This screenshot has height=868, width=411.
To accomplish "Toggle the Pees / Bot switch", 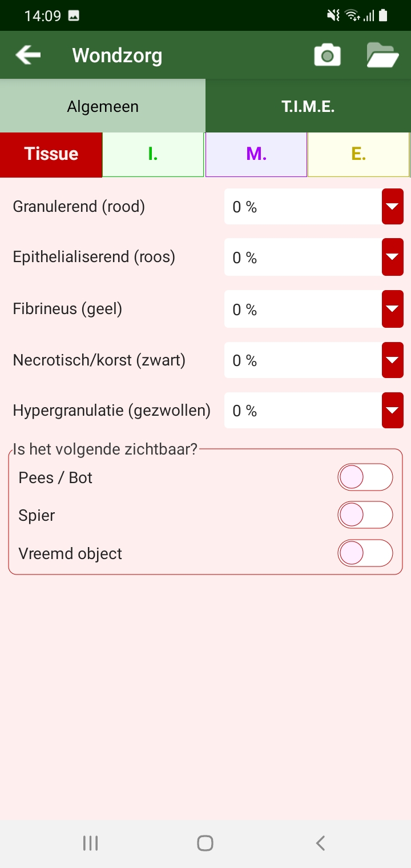I will pyautogui.click(x=365, y=477).
